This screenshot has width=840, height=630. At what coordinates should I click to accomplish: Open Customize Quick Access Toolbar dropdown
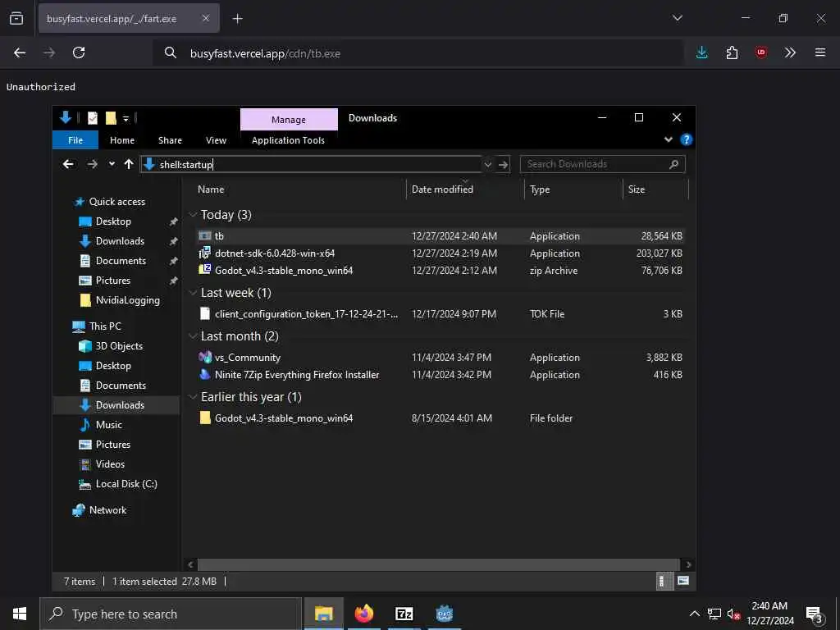[126, 118]
